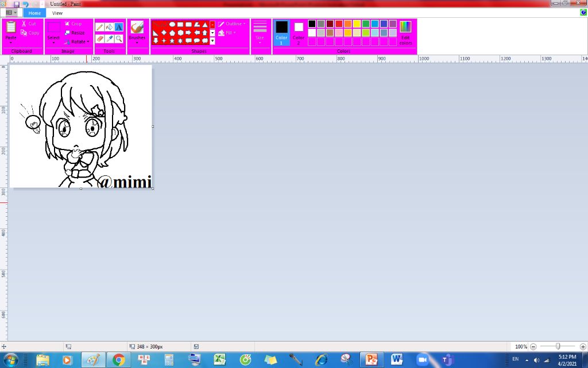Click the Resize button

75,33
